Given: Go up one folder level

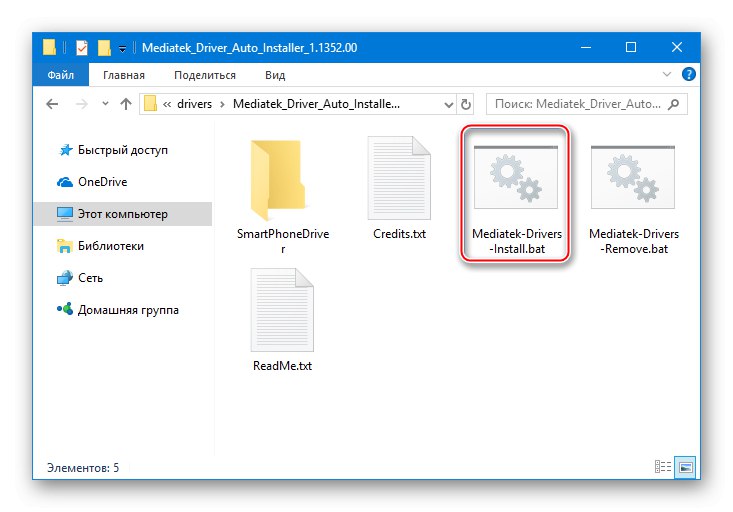Looking at the screenshot, I should 126,104.
